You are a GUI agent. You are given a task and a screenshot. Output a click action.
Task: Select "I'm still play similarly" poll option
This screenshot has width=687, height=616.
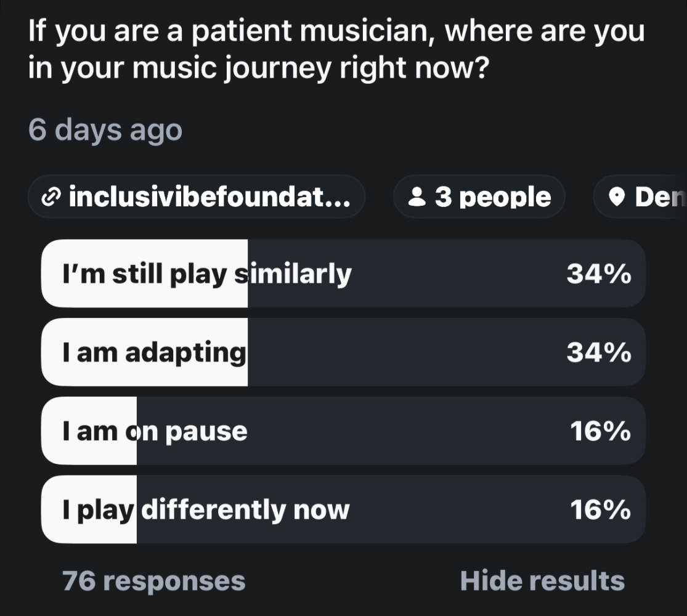click(343, 274)
